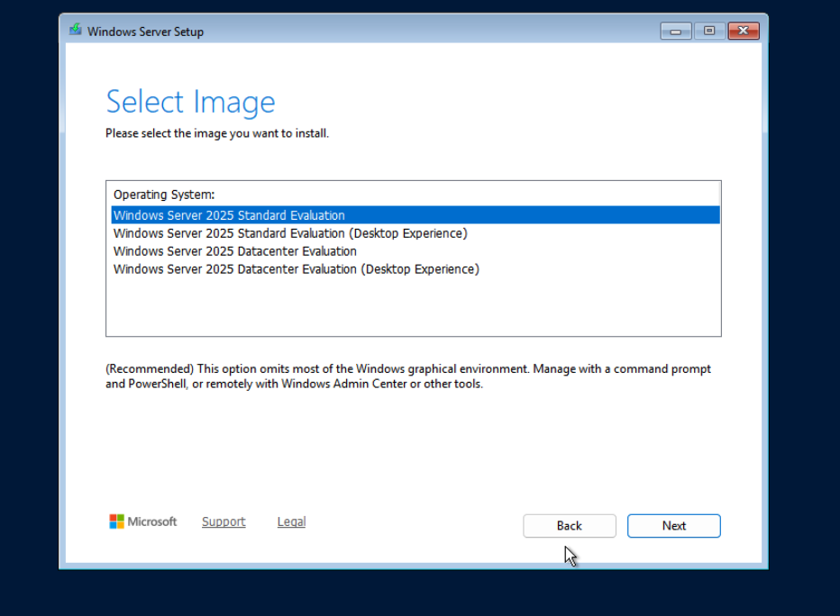Click the Windows Server Setup title icon
The height and width of the screenshot is (616, 840).
click(x=76, y=30)
